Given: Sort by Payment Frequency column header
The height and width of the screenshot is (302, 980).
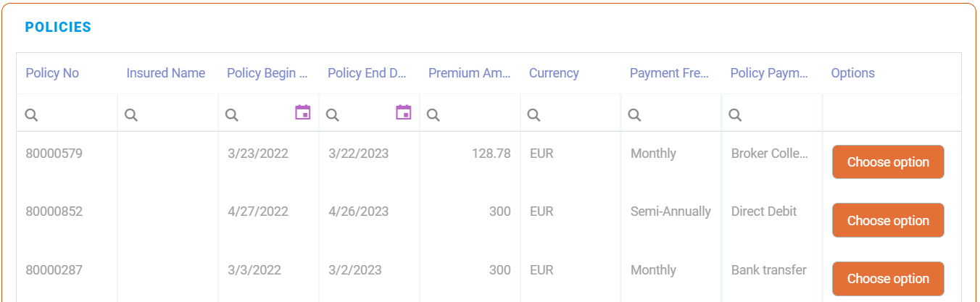Looking at the screenshot, I should click(668, 73).
